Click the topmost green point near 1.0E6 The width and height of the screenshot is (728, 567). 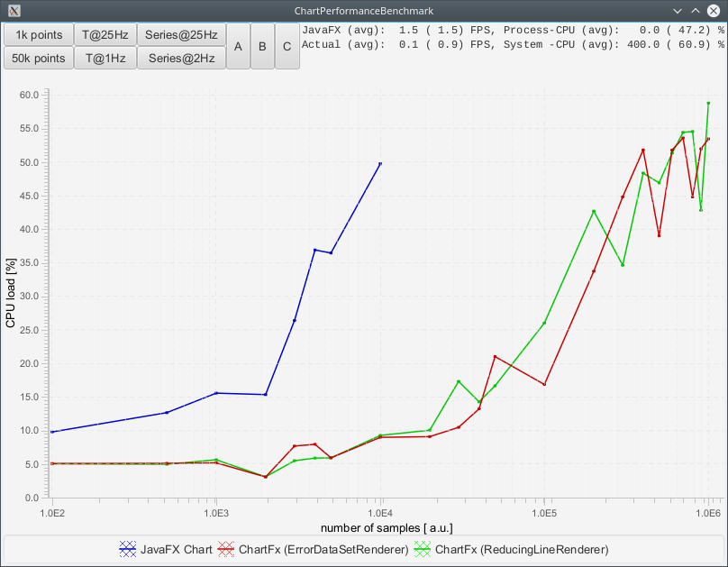[x=708, y=103]
